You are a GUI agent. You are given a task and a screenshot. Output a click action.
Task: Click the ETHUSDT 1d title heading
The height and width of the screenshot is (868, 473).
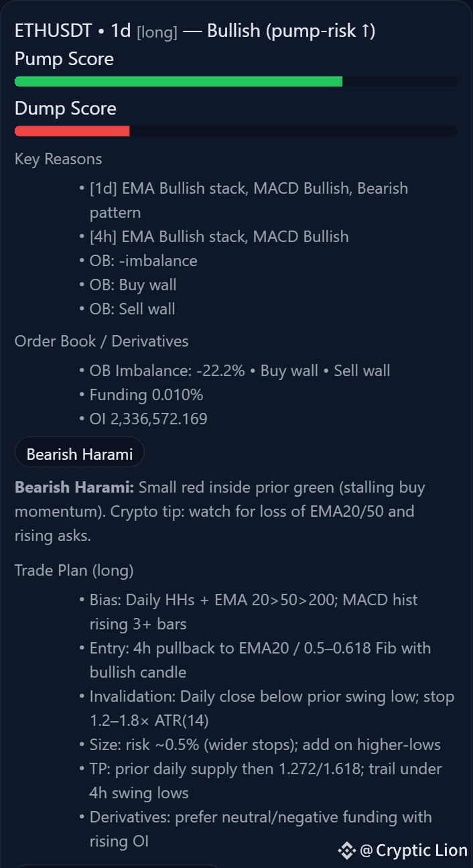pos(72,31)
